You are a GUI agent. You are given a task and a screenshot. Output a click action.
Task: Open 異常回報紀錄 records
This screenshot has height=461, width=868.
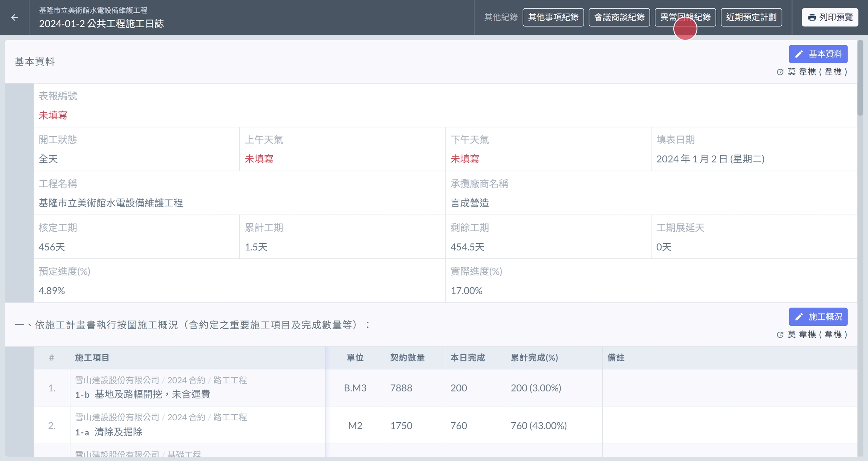pyautogui.click(x=685, y=17)
